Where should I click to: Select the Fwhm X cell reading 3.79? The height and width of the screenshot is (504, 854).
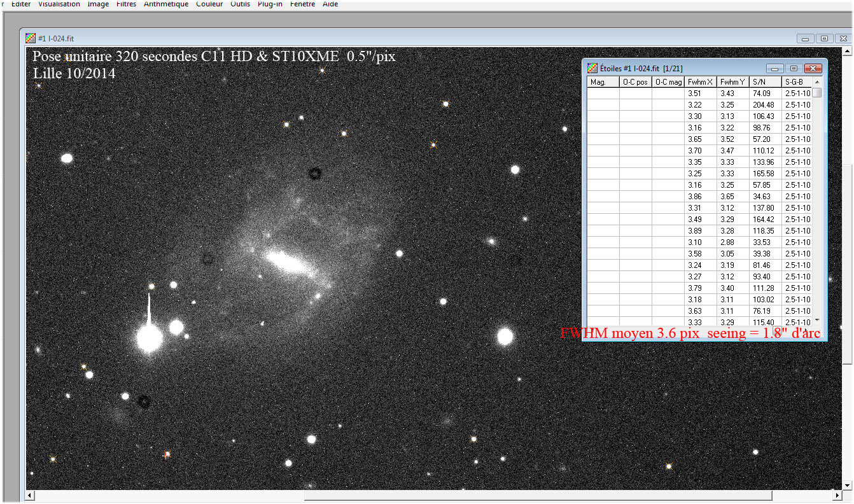[701, 288]
